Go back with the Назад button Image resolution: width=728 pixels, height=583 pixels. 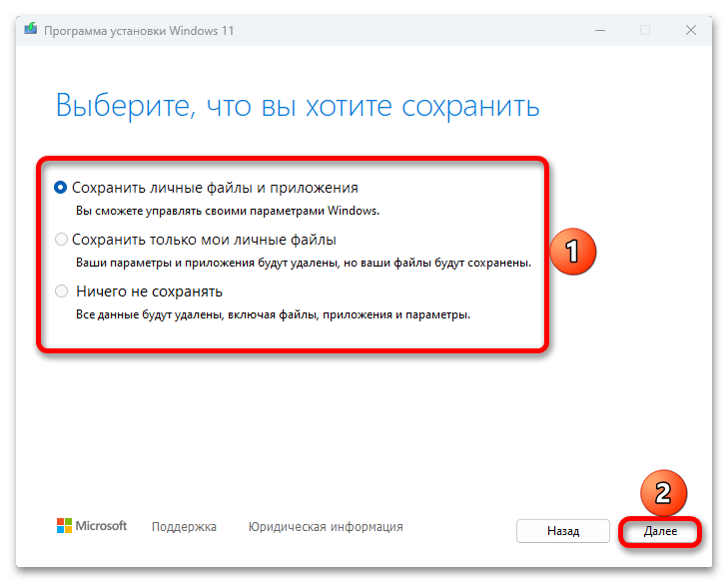pyautogui.click(x=562, y=531)
